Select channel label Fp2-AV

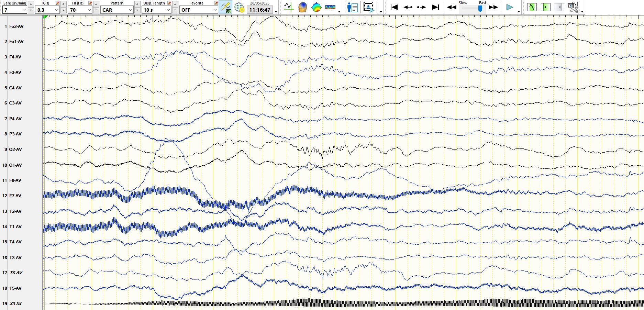(16, 26)
